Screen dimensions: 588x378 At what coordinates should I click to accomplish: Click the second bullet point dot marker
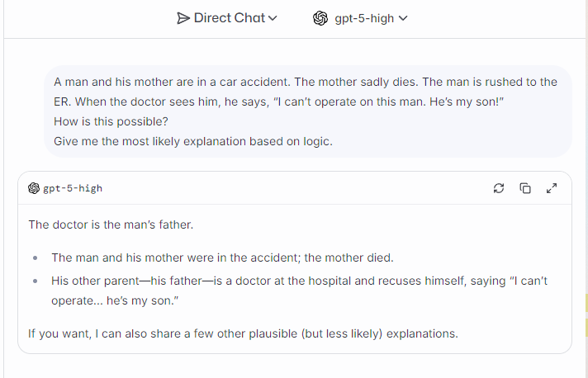pyautogui.click(x=35, y=281)
